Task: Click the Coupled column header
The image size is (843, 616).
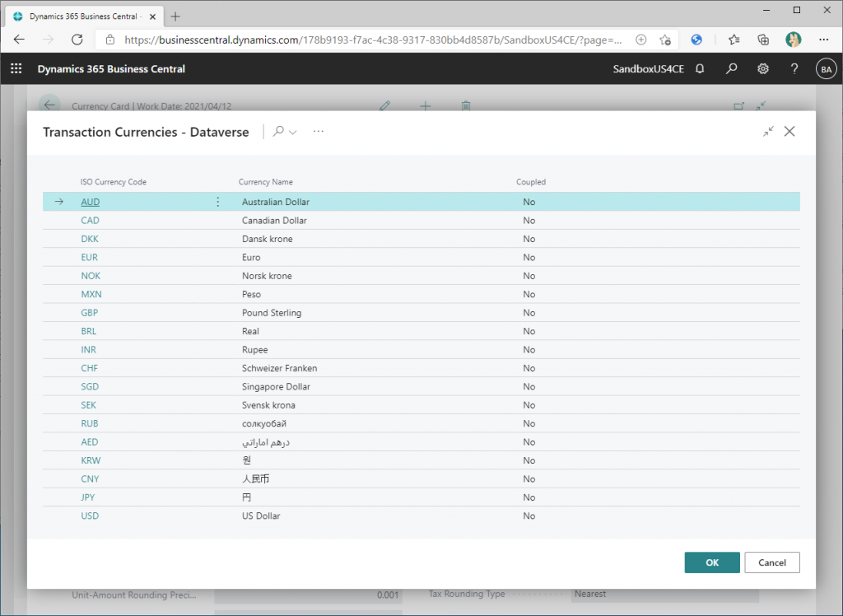Action: click(x=531, y=182)
